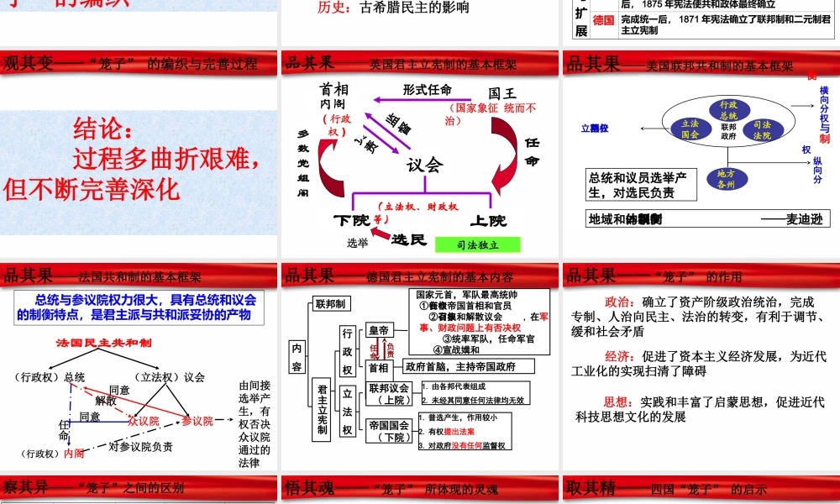Click the 司法法院 ellipse
This screenshot has height=504, width=840.
[x=762, y=129]
